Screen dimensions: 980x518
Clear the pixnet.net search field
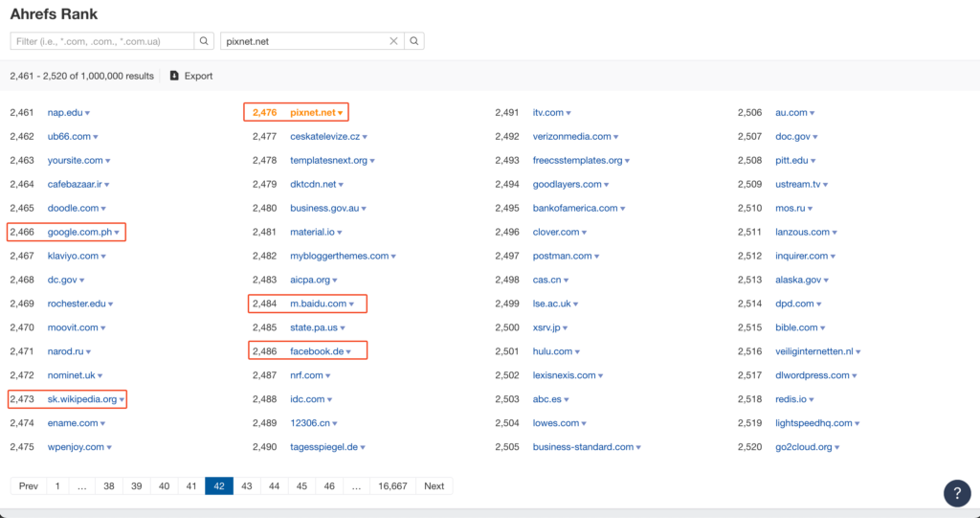click(x=393, y=41)
